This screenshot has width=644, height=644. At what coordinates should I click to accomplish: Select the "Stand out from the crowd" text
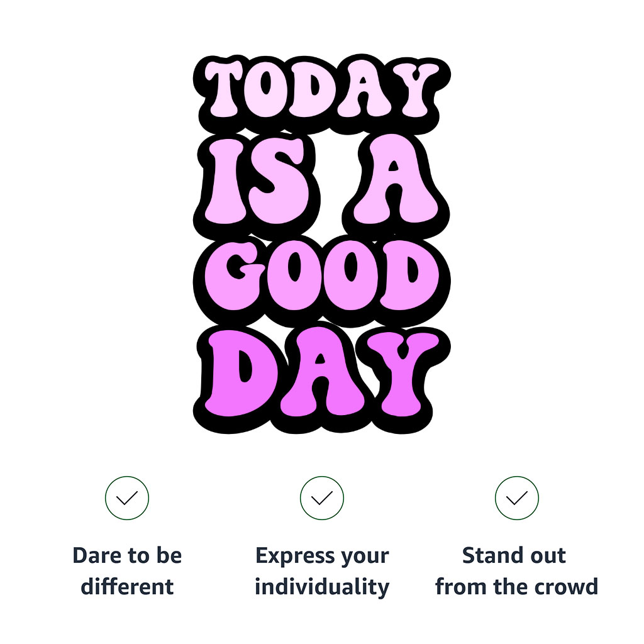pyautogui.click(x=517, y=571)
